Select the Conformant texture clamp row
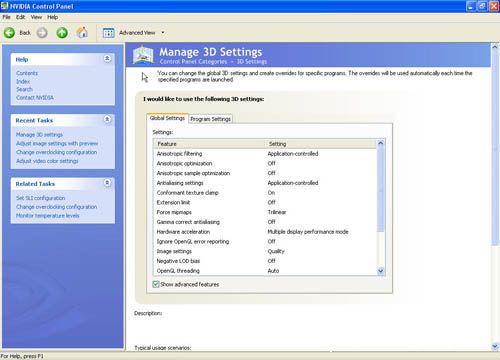The image size is (500, 360). [x=265, y=193]
